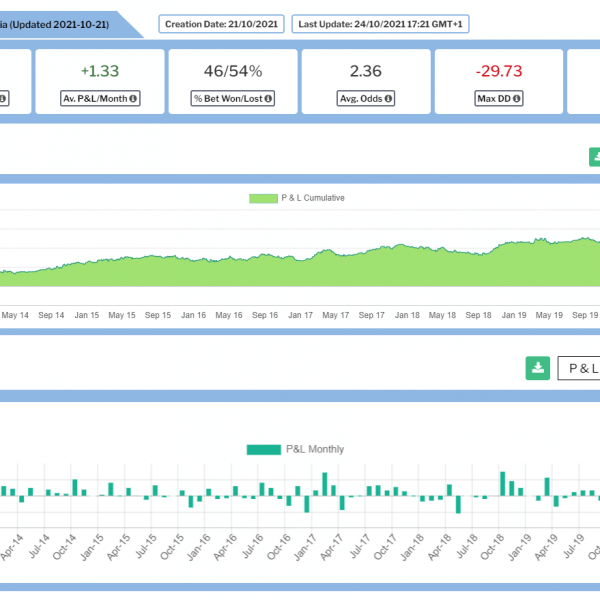Click green download icon beside P & L button
Image resolution: width=600 pixels, height=600 pixels.
coord(538,368)
